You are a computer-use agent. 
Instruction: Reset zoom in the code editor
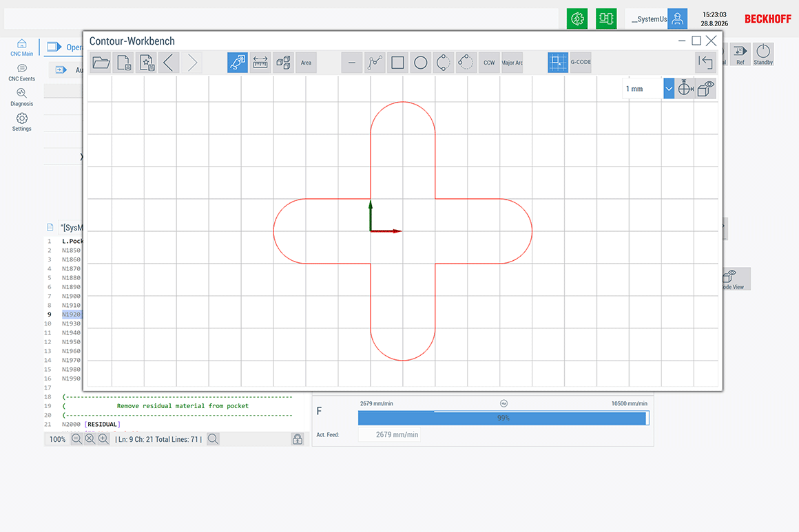(x=90, y=439)
